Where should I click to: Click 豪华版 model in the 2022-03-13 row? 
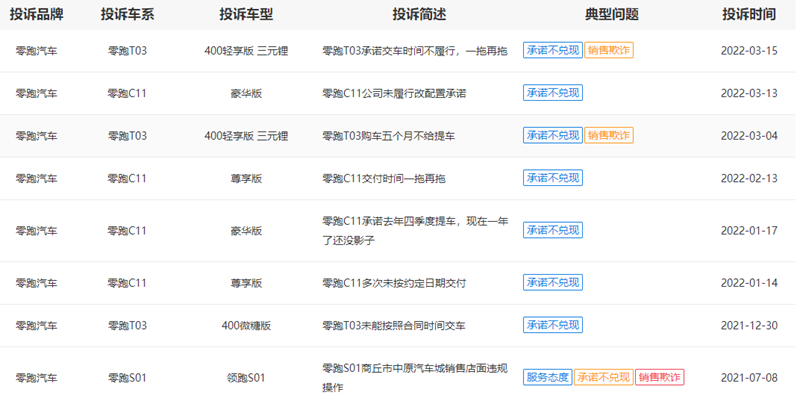(x=246, y=93)
